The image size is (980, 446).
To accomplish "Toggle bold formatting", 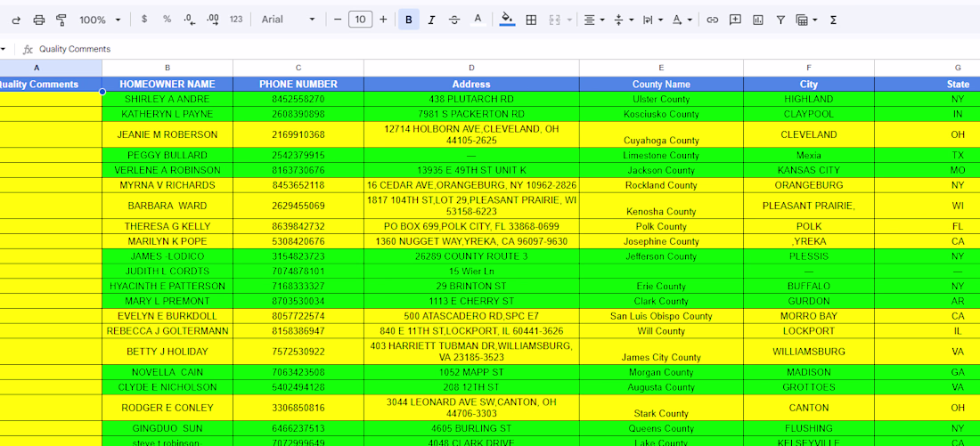I will 409,20.
